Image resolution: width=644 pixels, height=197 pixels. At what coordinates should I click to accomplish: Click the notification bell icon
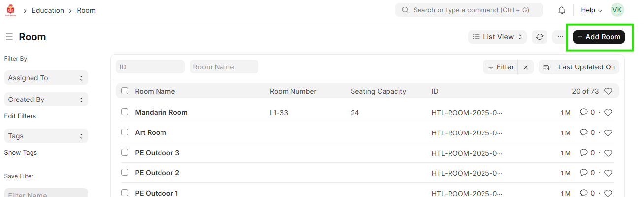tap(562, 10)
